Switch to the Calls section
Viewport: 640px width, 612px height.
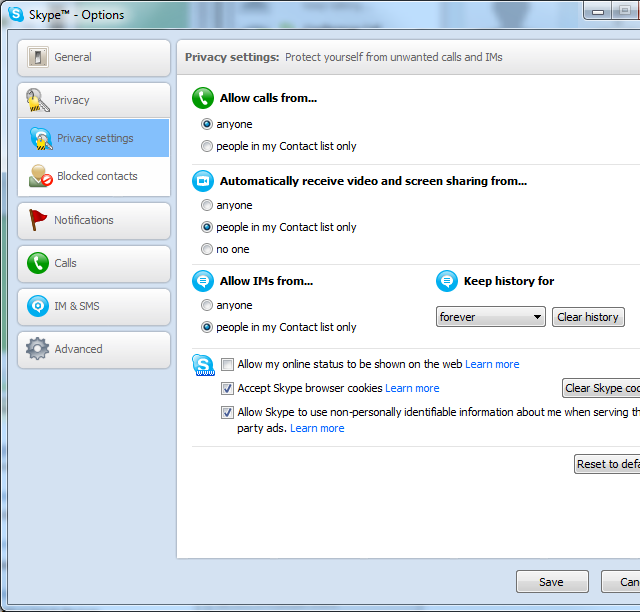click(x=94, y=264)
